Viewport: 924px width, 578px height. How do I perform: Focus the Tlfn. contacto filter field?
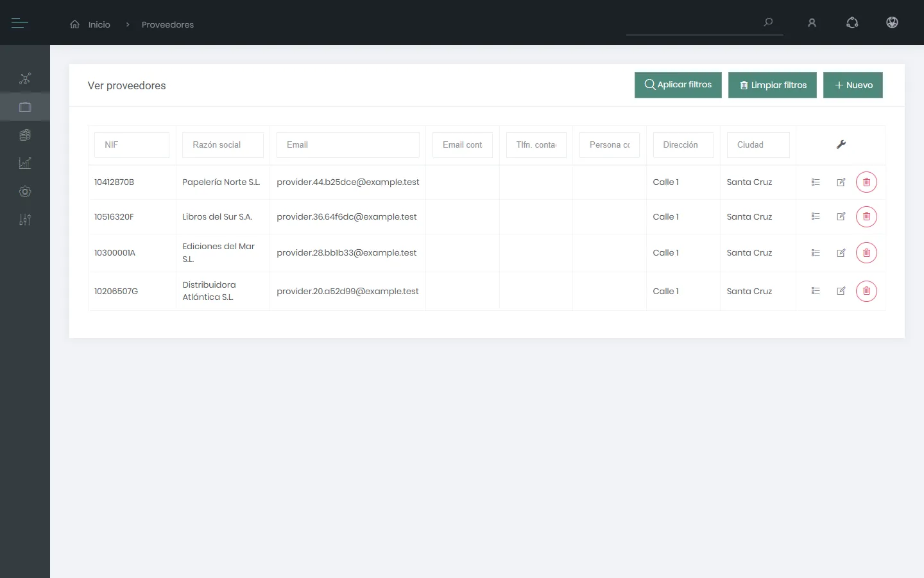coord(536,145)
